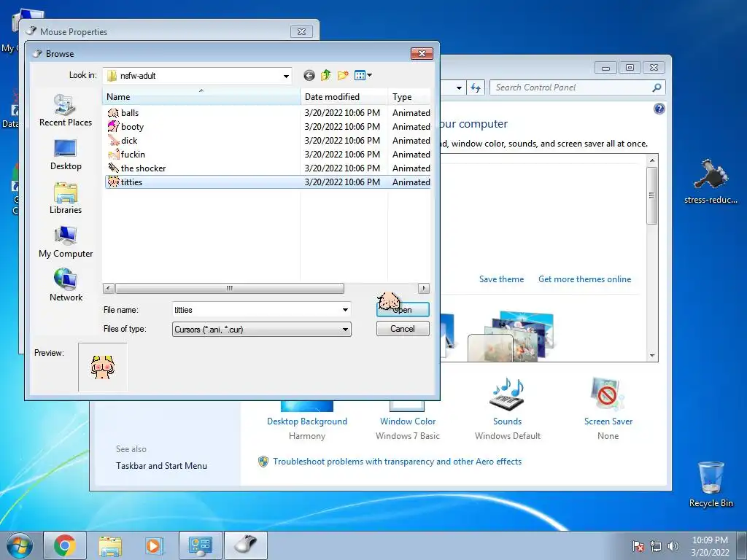The width and height of the screenshot is (747, 560).
Task: Click theme list scroll down arrow
Action: tap(652, 356)
